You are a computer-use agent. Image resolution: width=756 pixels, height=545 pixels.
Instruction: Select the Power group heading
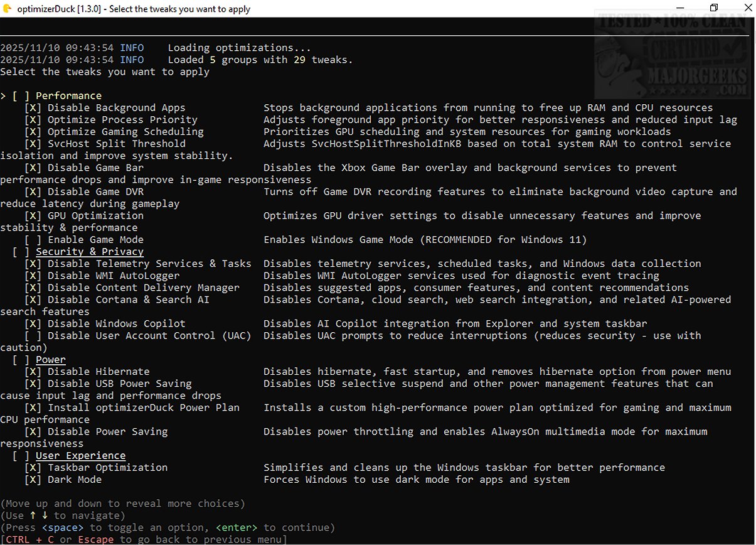coord(51,360)
